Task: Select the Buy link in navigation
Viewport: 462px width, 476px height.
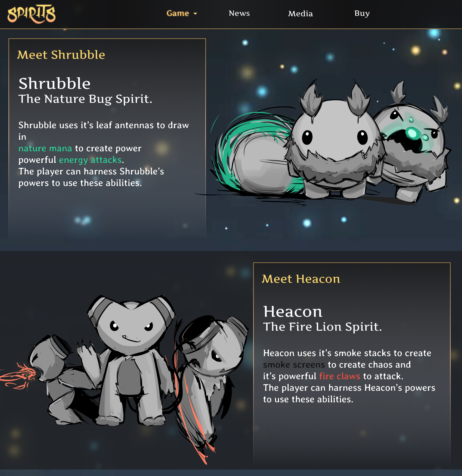Action: point(362,13)
